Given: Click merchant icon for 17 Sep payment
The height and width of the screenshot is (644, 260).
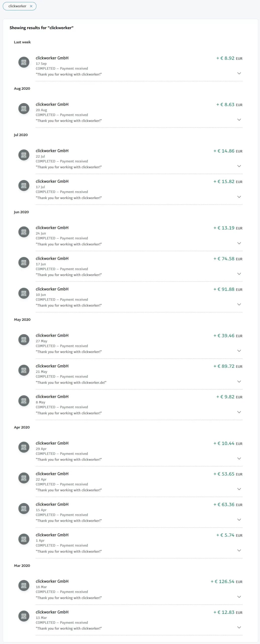Looking at the screenshot, I should (24, 62).
